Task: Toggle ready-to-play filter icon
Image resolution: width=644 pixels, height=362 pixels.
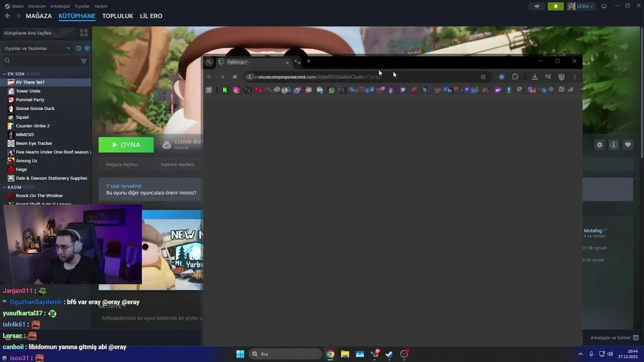Action: pyautogui.click(x=87, y=48)
